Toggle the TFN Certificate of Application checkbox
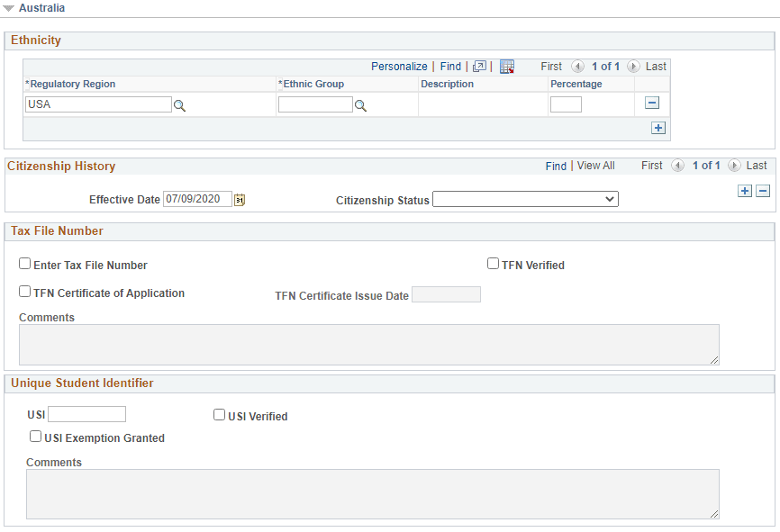 (x=25, y=292)
